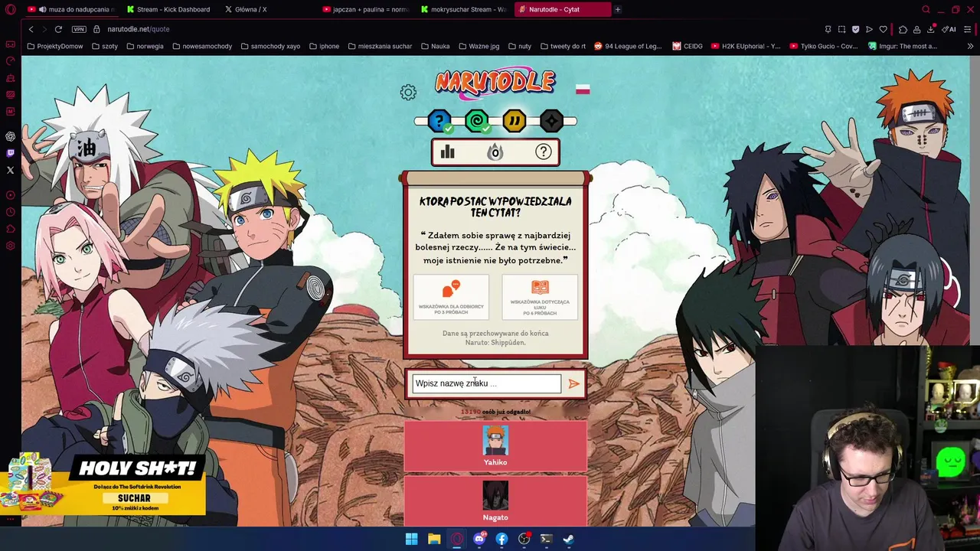This screenshot has height=551, width=980.
Task: Open the downloads icon
Action: coord(930,29)
